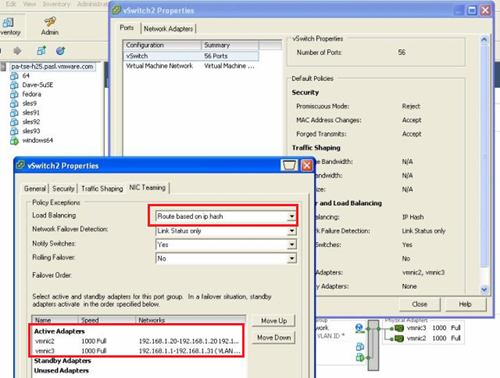Image resolution: width=500 pixels, height=378 pixels.
Task: Click the VM icon next to fedora
Action: pos(14,94)
